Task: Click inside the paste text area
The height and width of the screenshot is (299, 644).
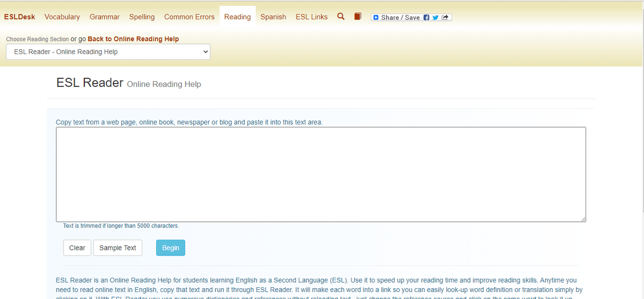Action: click(321, 174)
